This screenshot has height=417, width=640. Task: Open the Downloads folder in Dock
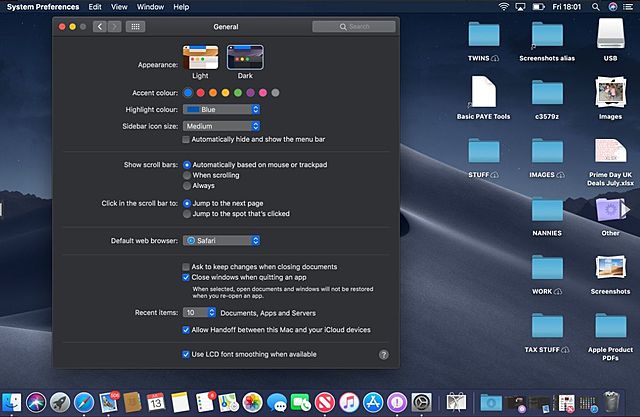click(x=491, y=403)
